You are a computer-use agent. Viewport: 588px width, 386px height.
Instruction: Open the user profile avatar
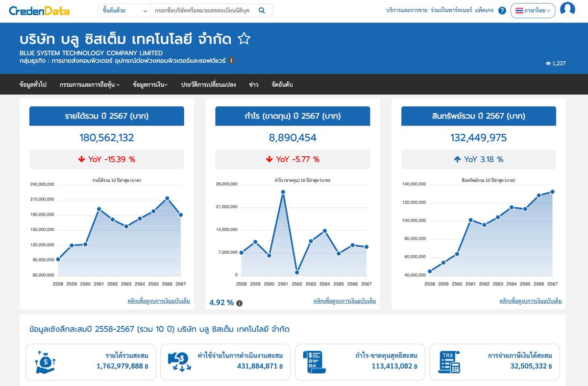tap(567, 10)
